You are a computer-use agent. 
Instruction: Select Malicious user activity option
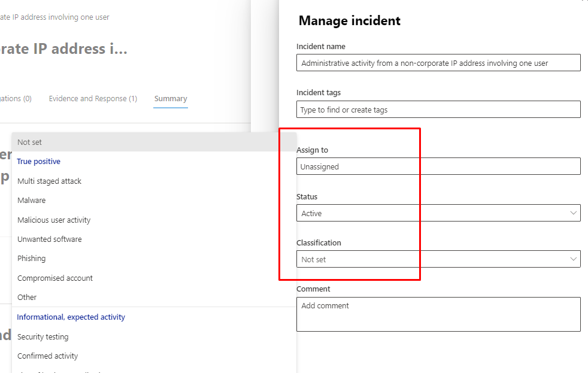point(54,220)
